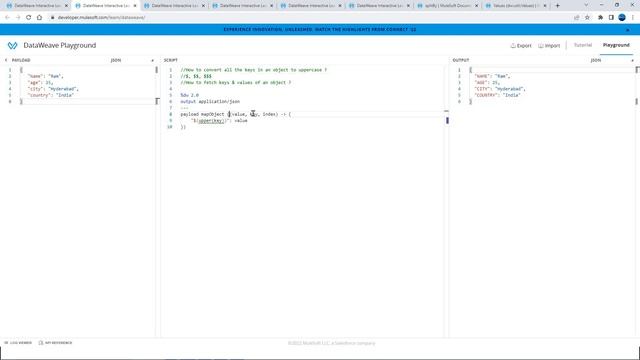Image resolution: width=640 pixels, height=360 pixels.
Task: Click the output "CITY": "Hyderabad" line
Action: pyautogui.click(x=500, y=89)
